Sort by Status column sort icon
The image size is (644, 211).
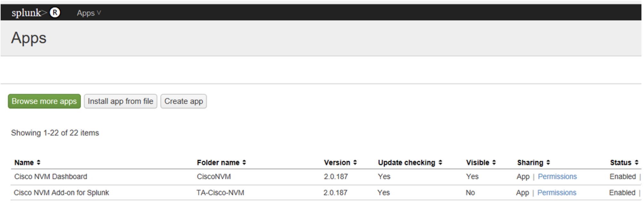click(x=636, y=163)
